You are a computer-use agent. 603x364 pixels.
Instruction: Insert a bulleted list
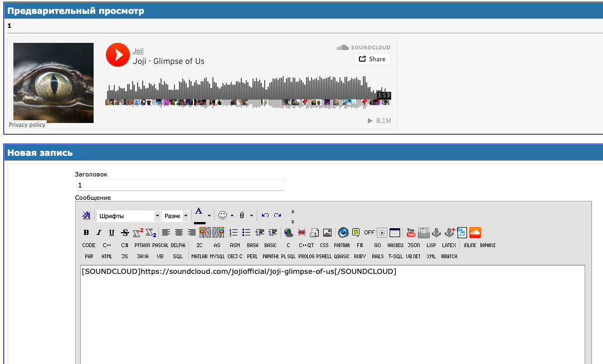point(246,232)
